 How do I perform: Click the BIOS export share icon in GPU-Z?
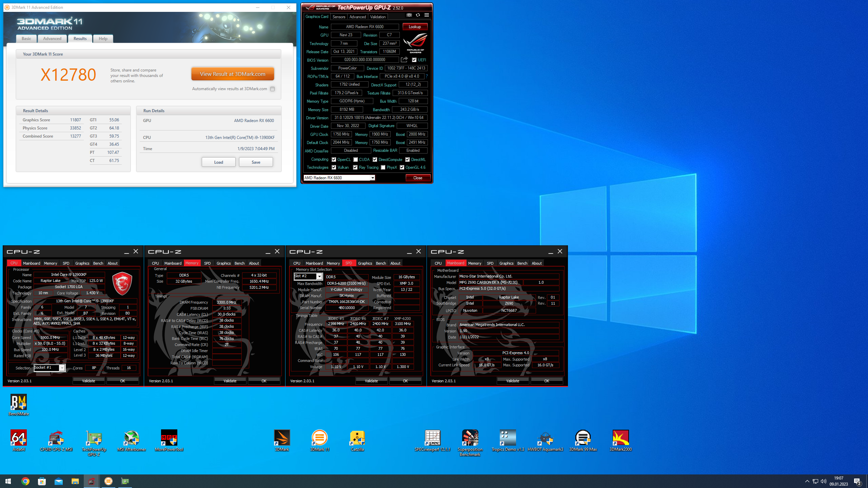point(404,60)
